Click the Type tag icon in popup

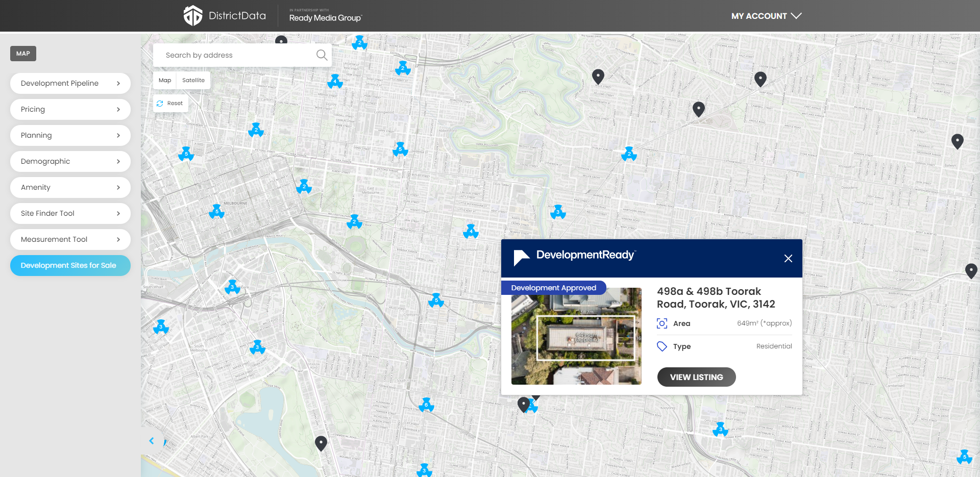(x=662, y=346)
